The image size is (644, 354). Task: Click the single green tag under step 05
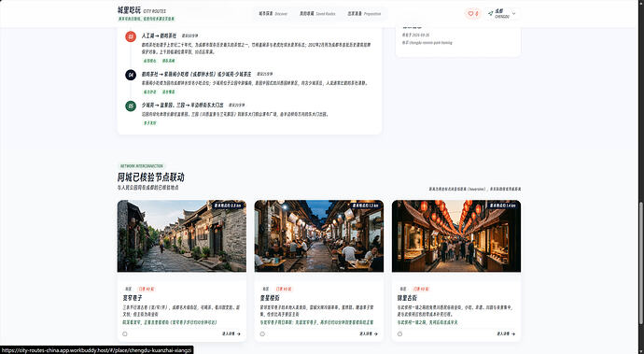point(149,123)
